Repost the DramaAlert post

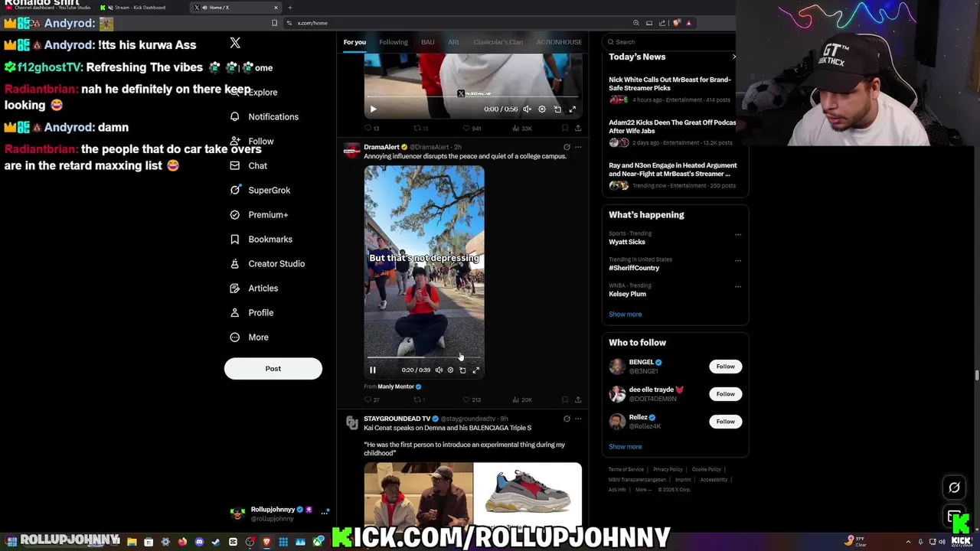[x=419, y=399]
